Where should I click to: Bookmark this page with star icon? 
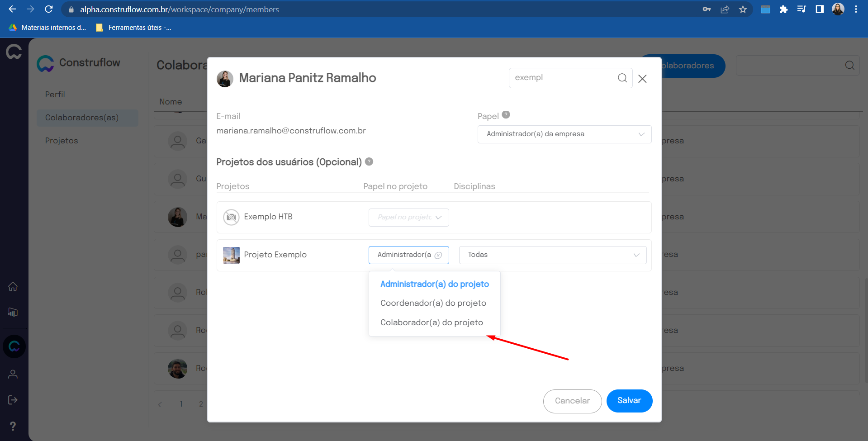tap(743, 9)
